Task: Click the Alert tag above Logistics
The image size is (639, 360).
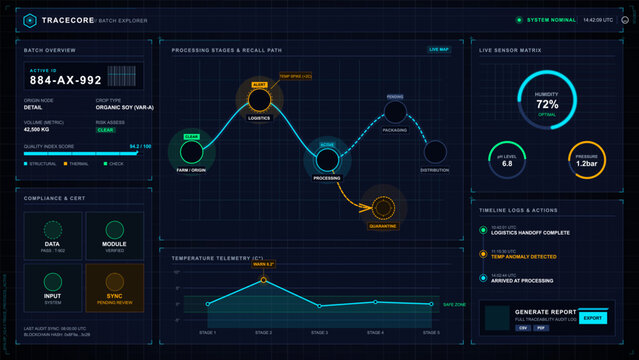Action: 259,85
